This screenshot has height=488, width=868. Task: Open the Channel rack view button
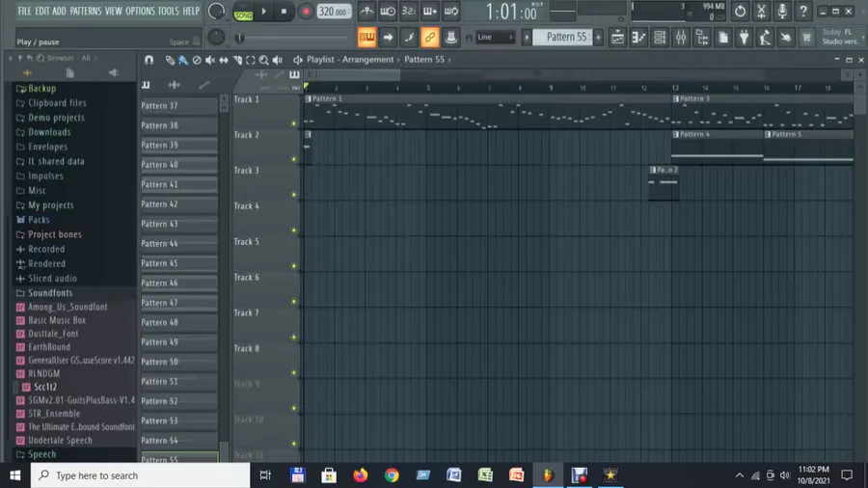click(660, 37)
